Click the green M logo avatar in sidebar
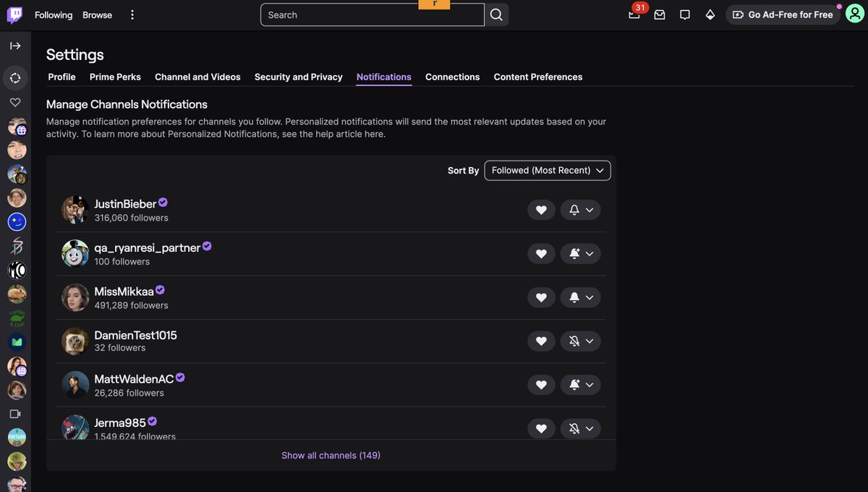 click(x=17, y=342)
